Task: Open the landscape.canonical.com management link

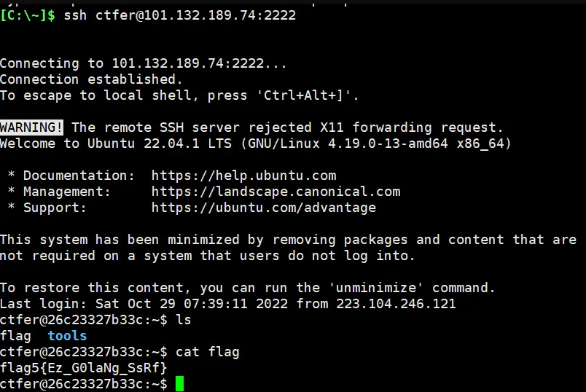Action: click(x=276, y=192)
